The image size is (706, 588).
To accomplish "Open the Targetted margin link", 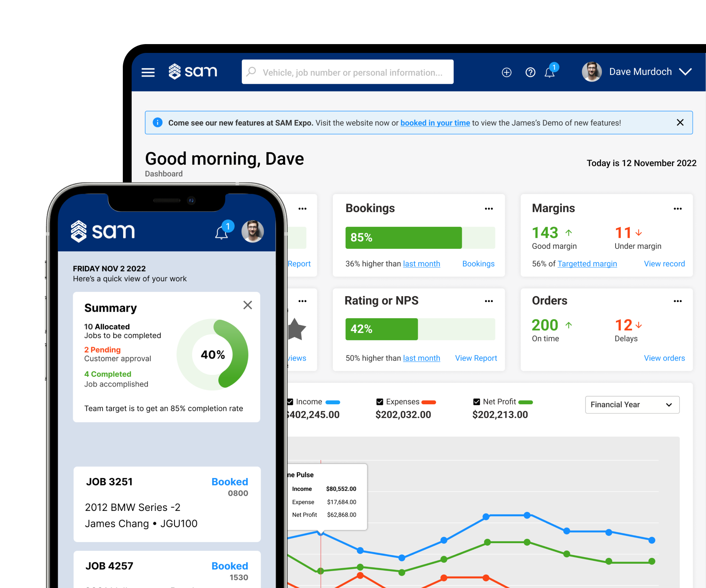I will pyautogui.click(x=587, y=264).
